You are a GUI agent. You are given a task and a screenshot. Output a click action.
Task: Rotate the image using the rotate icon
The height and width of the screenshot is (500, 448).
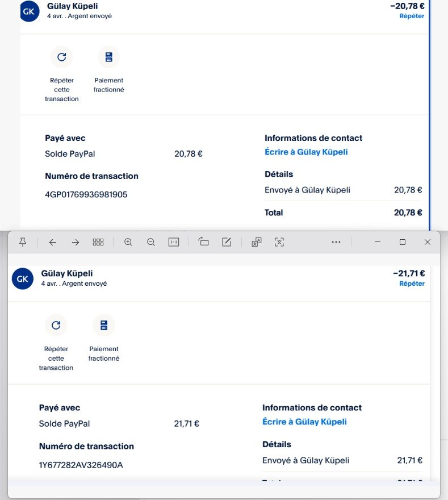tap(204, 242)
